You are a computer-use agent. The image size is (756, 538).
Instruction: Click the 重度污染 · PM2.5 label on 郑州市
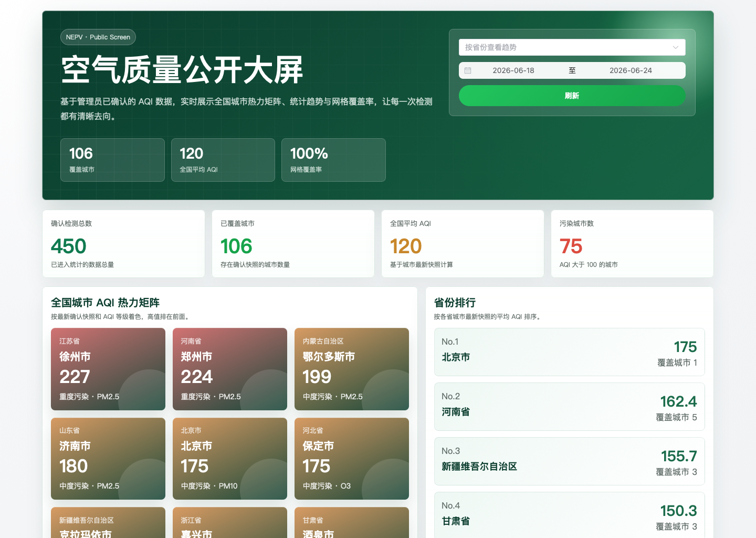pos(211,397)
